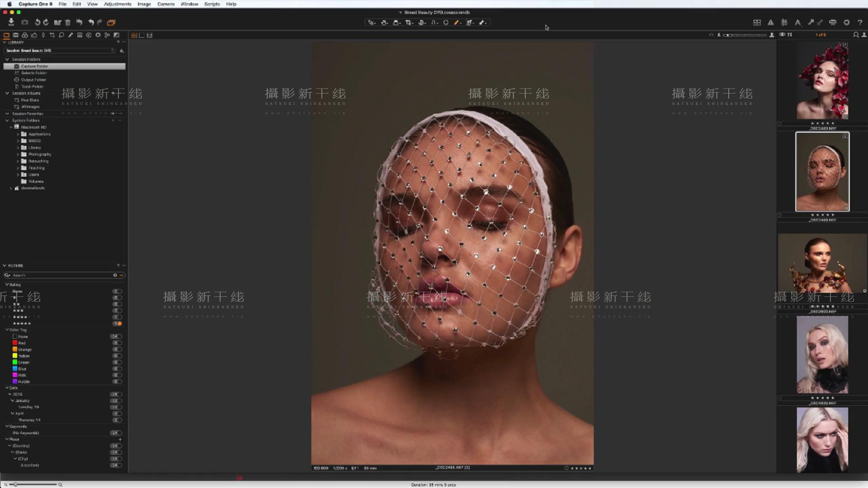Click the trash Delete icon
Viewport: 868px width, 488px height.
click(68, 22)
